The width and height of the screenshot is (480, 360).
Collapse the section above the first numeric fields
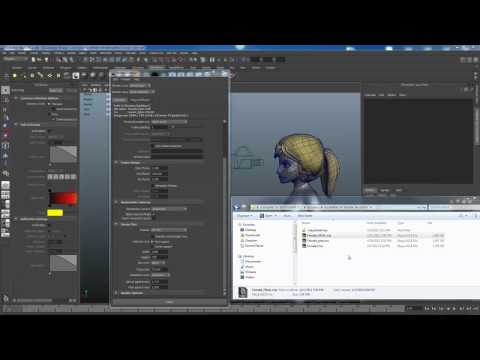click(x=116, y=162)
